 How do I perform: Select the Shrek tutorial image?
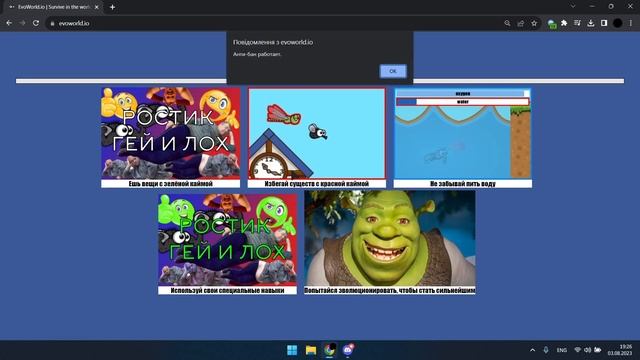click(390, 238)
